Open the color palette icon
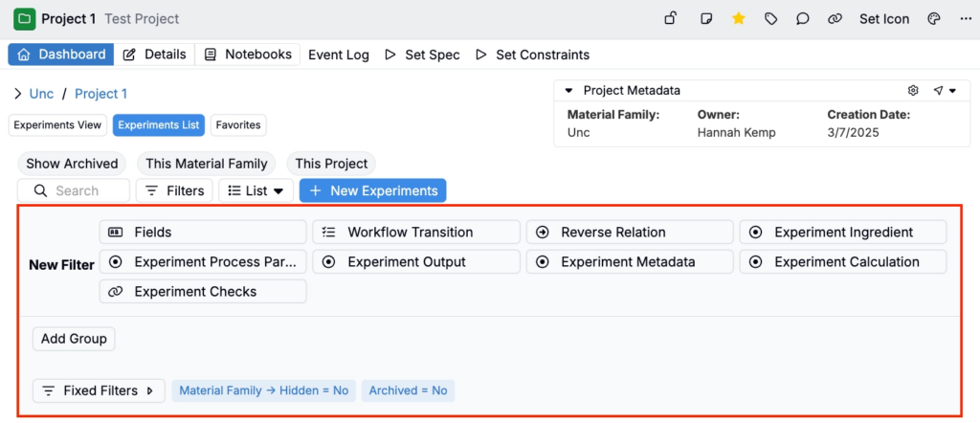Image resolution: width=980 pixels, height=423 pixels. [x=934, y=18]
